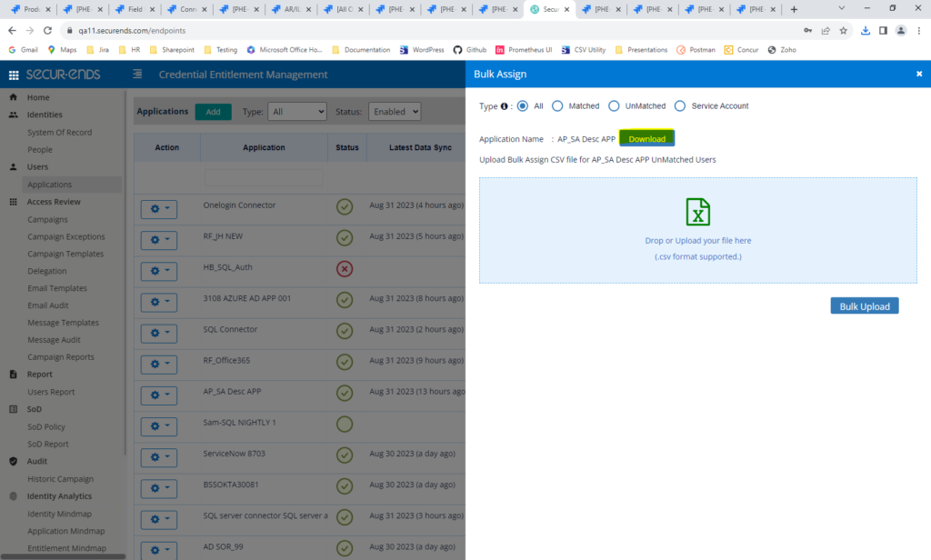This screenshot has height=560, width=931.
Task: Open the Jira bookmark
Action: pos(98,50)
